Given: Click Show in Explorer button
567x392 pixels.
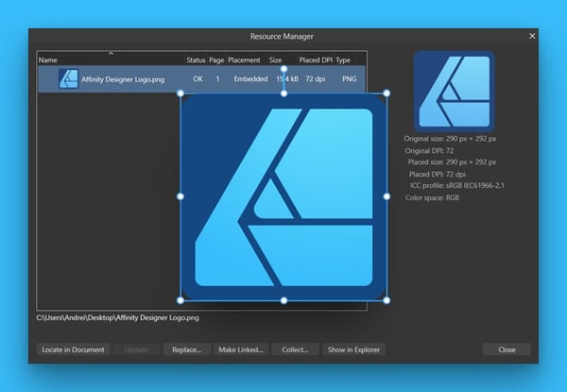Looking at the screenshot, I should tap(353, 349).
